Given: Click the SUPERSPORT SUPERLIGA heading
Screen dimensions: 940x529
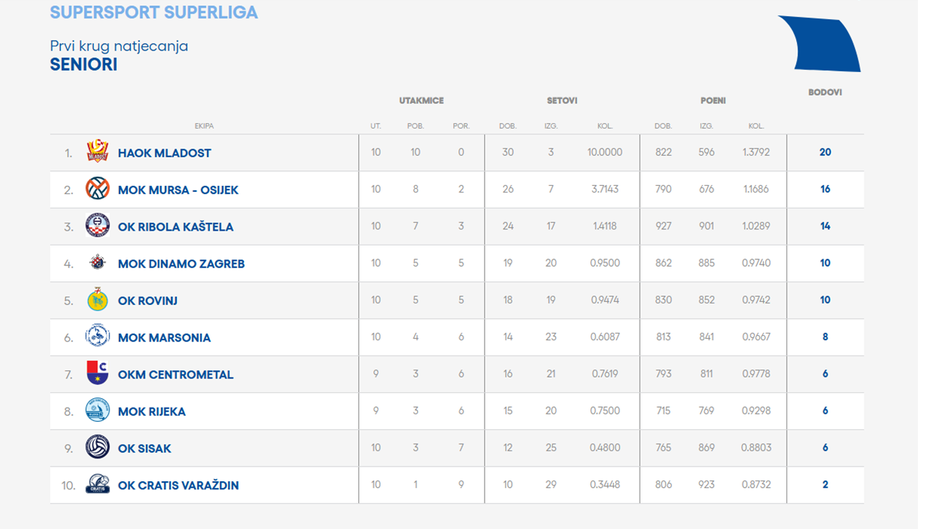Looking at the screenshot, I should point(153,13).
